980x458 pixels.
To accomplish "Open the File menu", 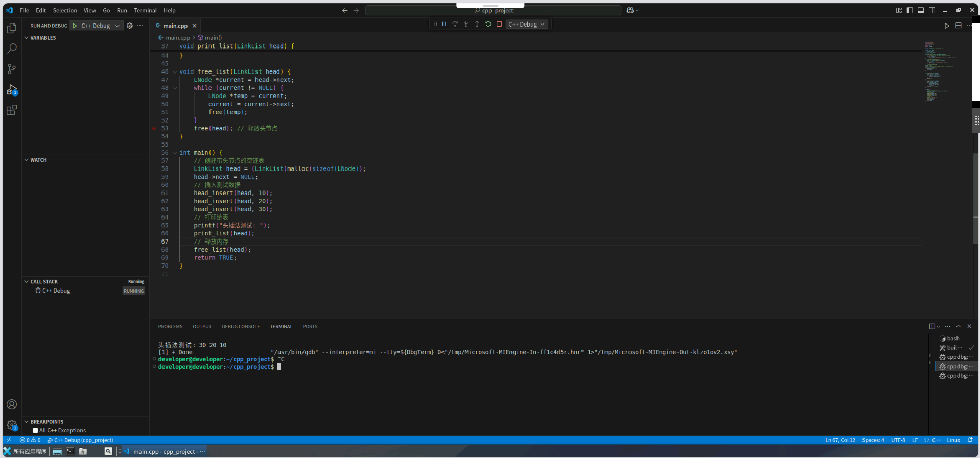I will [25, 10].
